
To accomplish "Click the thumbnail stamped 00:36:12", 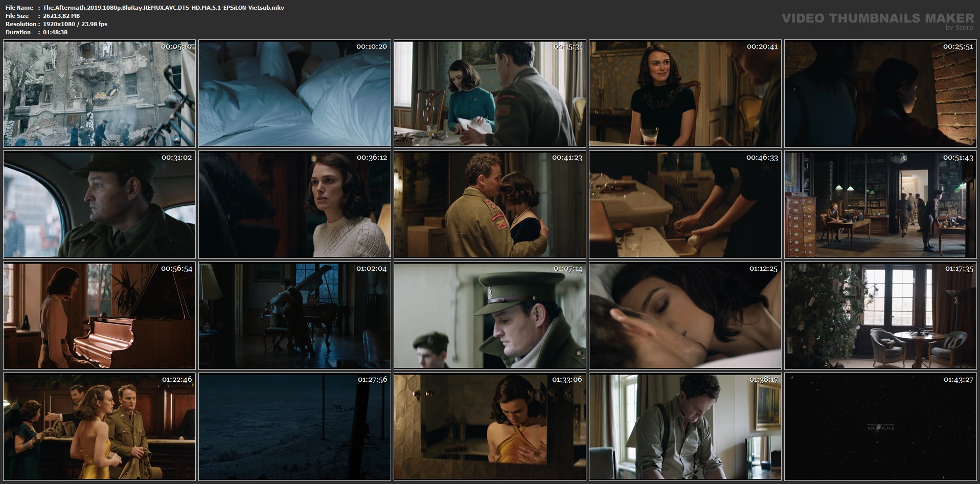I will 294,205.
